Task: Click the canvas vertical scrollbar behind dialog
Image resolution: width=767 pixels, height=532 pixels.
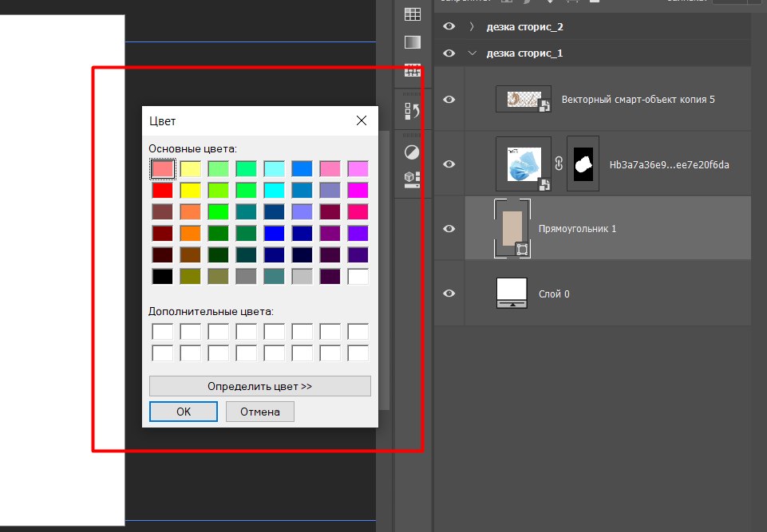Action: (385, 270)
